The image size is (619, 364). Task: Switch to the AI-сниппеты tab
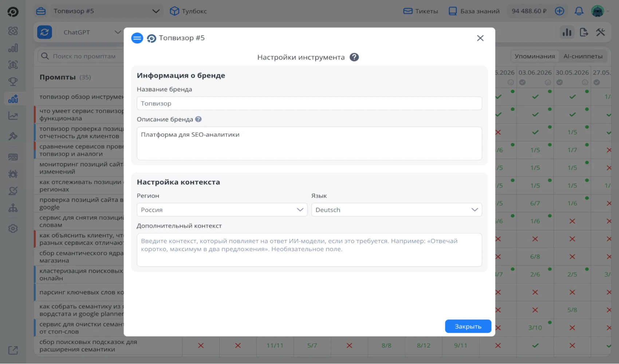[583, 56]
